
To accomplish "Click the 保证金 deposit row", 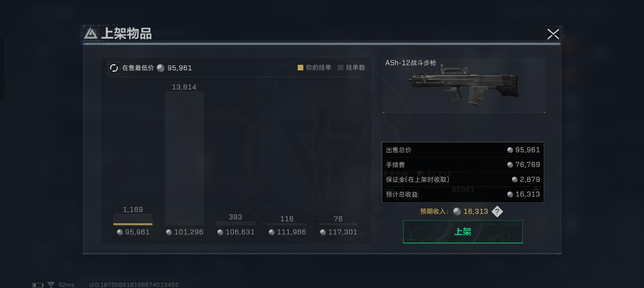I will click(x=463, y=179).
